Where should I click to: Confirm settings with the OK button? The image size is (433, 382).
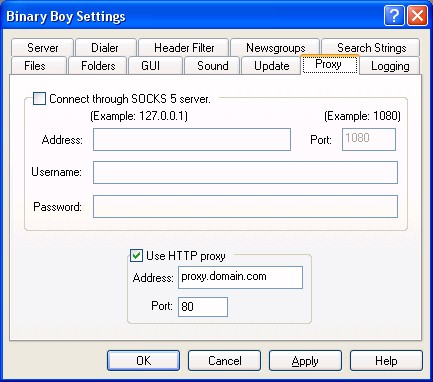tap(143, 360)
